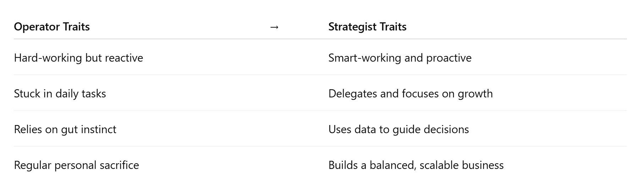The width and height of the screenshot is (644, 187).
Task: Select the 'Smart-working and proactive' cell
Action: click(x=400, y=58)
